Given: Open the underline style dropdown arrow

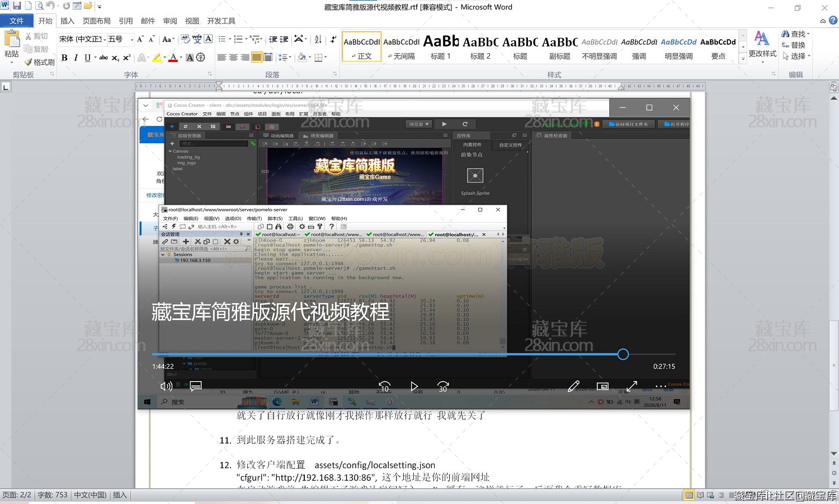Looking at the screenshot, I should (x=95, y=58).
